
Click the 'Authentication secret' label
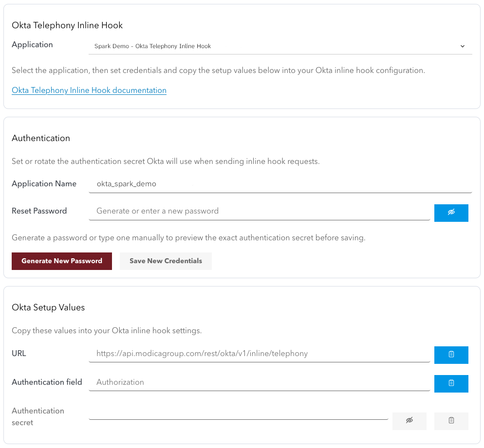click(37, 416)
